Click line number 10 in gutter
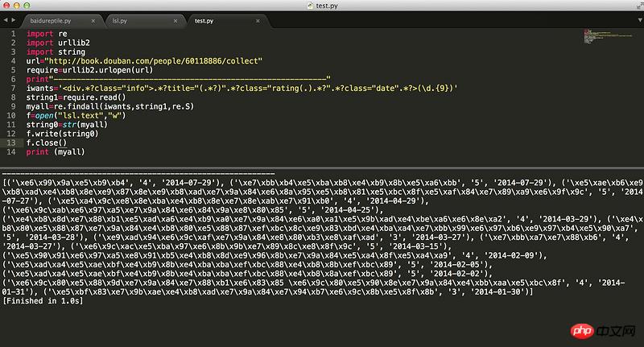 [11, 115]
